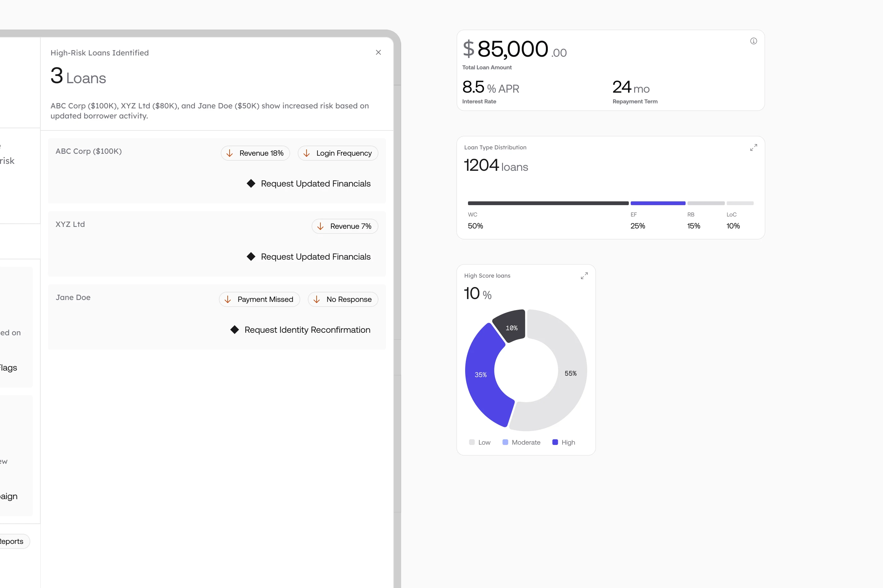The width and height of the screenshot is (883, 588).
Task: Click the Login Frequency indicator chip
Action: pyautogui.click(x=338, y=153)
